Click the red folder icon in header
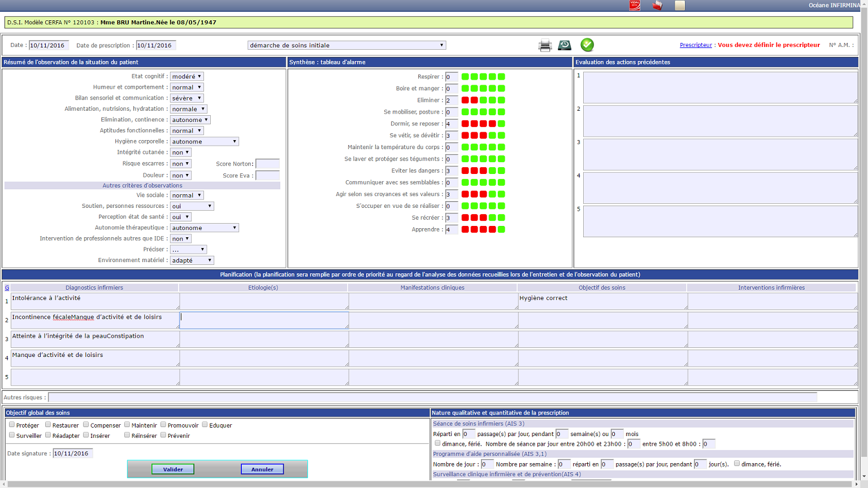The image size is (868, 488). tap(657, 5)
